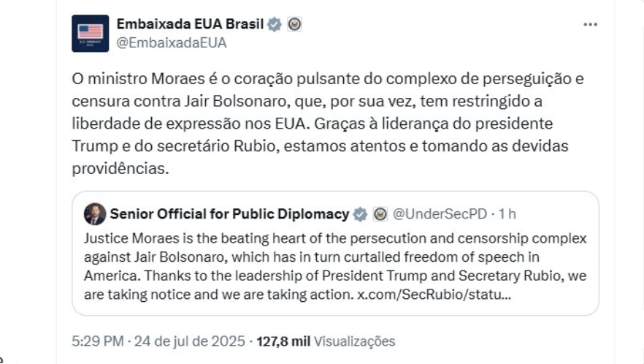Click the Embaixada EUA Brasil profile avatar
The height and width of the screenshot is (364, 644).
(91, 34)
